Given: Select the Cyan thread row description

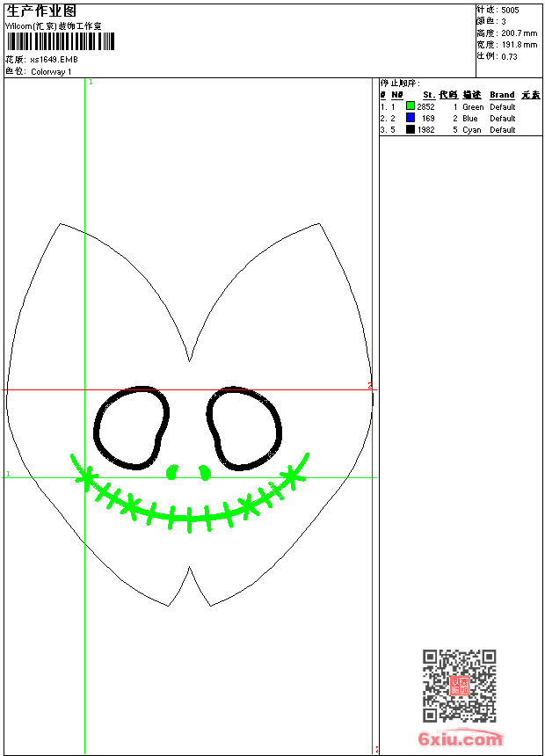Looking at the screenshot, I should pyautogui.click(x=472, y=130).
